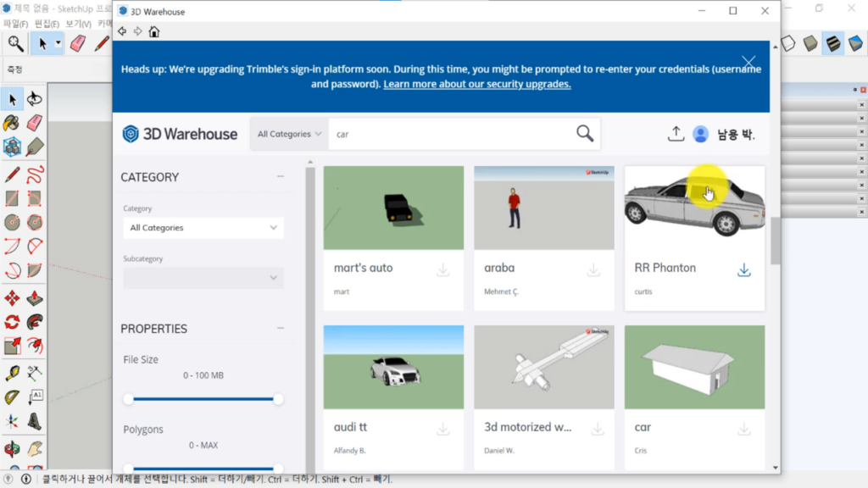
Task: Click the File Size slider left handle
Action: [x=129, y=399]
